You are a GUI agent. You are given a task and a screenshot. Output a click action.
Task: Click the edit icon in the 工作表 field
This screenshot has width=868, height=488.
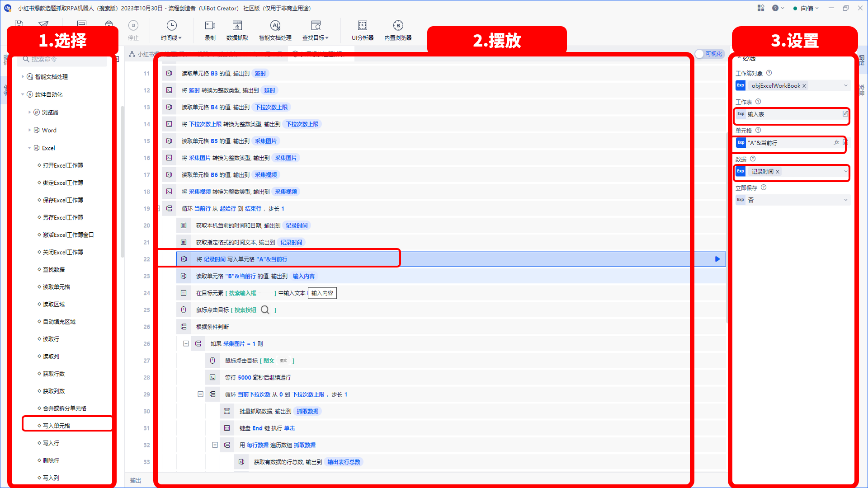click(845, 114)
